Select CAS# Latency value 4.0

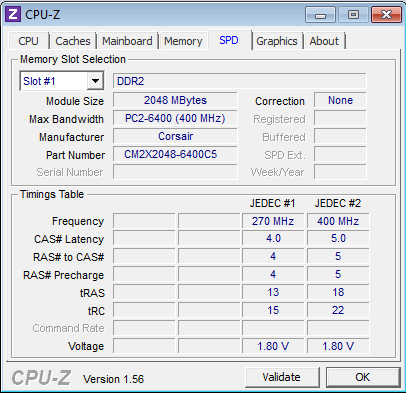[x=273, y=239]
